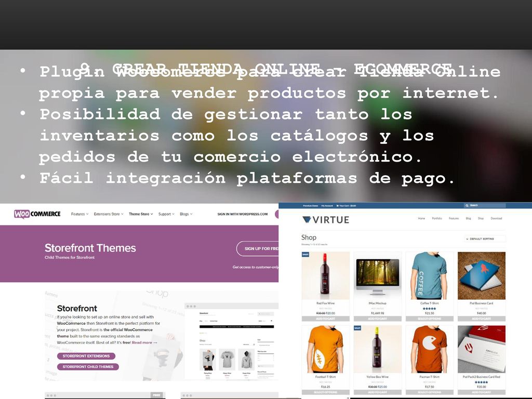Open My Account link in Virtue top bar
The width and height of the screenshot is (532, 399).
(327, 206)
